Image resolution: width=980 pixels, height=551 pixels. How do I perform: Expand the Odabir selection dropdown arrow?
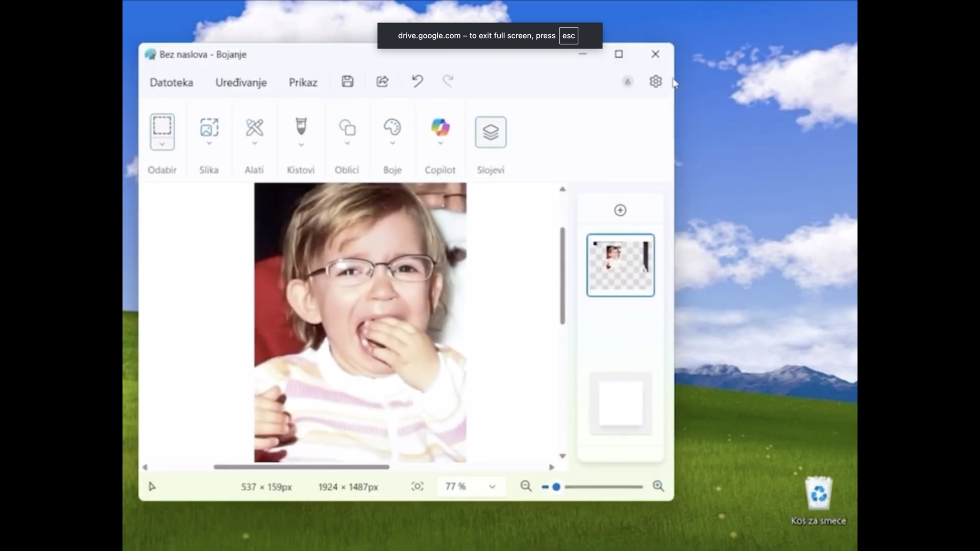[162, 144]
